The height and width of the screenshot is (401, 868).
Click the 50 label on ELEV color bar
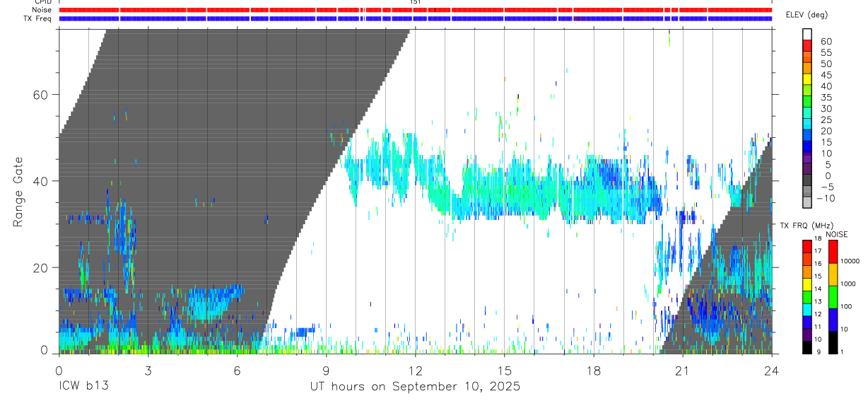pyautogui.click(x=826, y=64)
